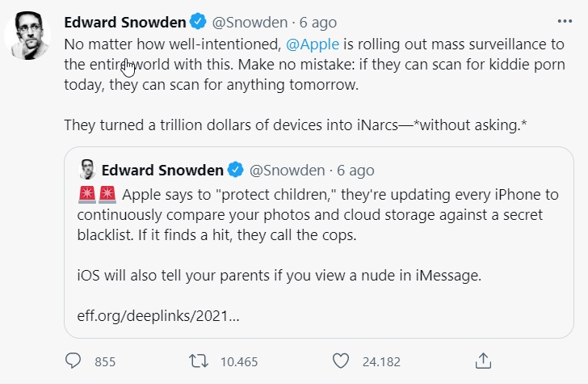588x384 pixels.
Task: Click the small avatar in quoted tweet
Action: pyautogui.click(x=86, y=170)
